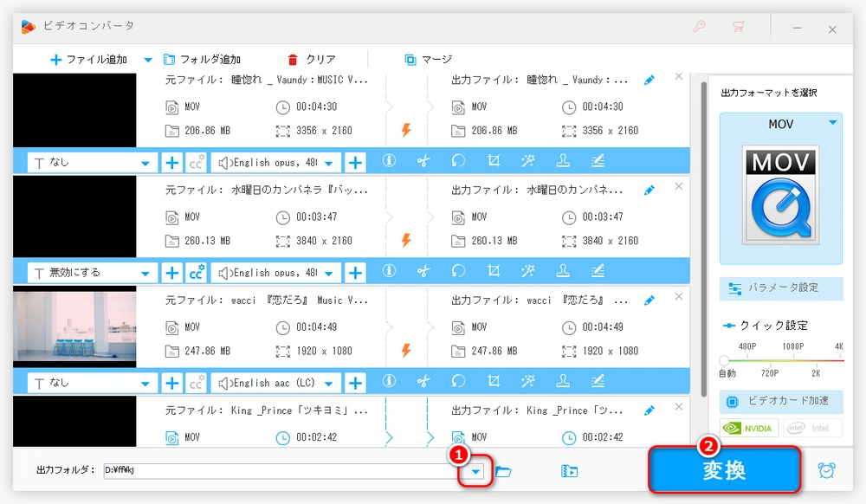Viewport: 866px width, 504px height.
Task: Rename output file of Vaundy video
Action: click(x=649, y=80)
